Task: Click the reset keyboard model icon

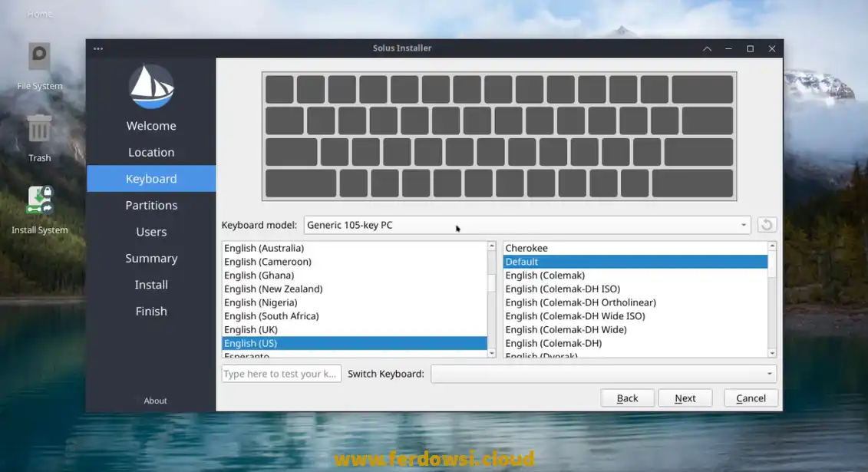Action: coord(766,225)
